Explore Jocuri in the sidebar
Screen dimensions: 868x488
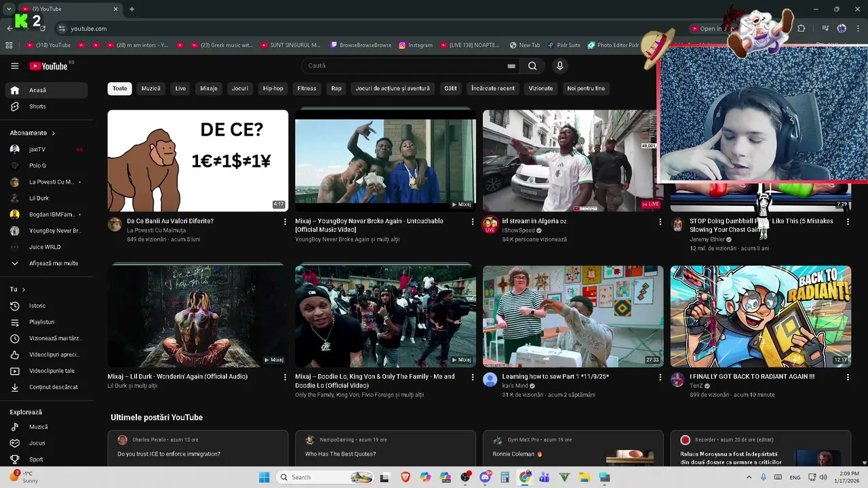pos(46,443)
